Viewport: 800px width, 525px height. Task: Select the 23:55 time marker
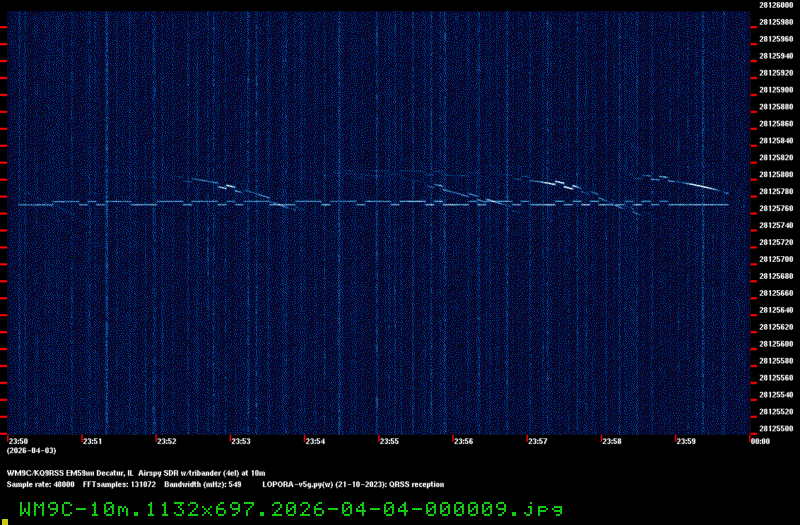[390, 440]
